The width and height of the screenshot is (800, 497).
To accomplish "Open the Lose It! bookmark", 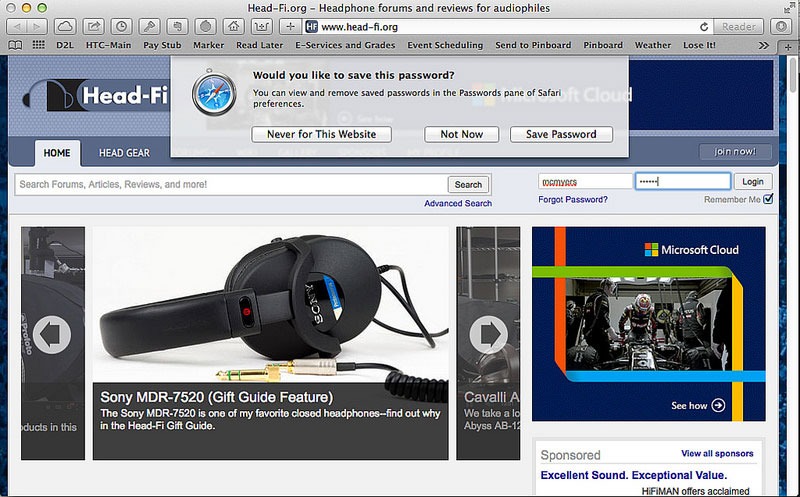I will [x=699, y=45].
